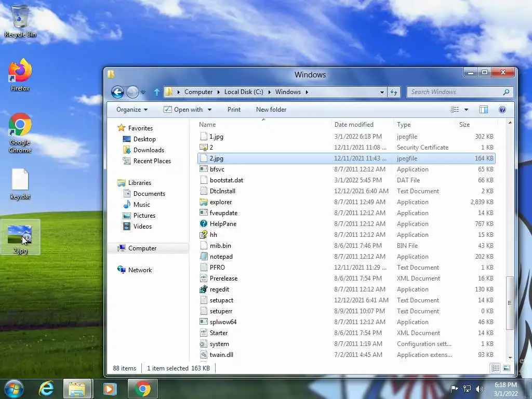Select the regedit application icon
532x399 pixels.
tap(204, 289)
